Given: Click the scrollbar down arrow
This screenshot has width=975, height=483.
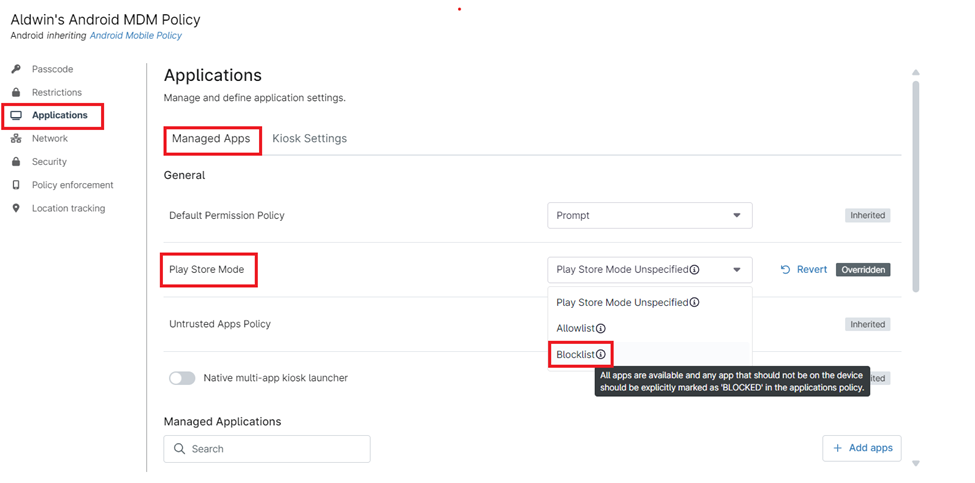Looking at the screenshot, I should [x=915, y=463].
